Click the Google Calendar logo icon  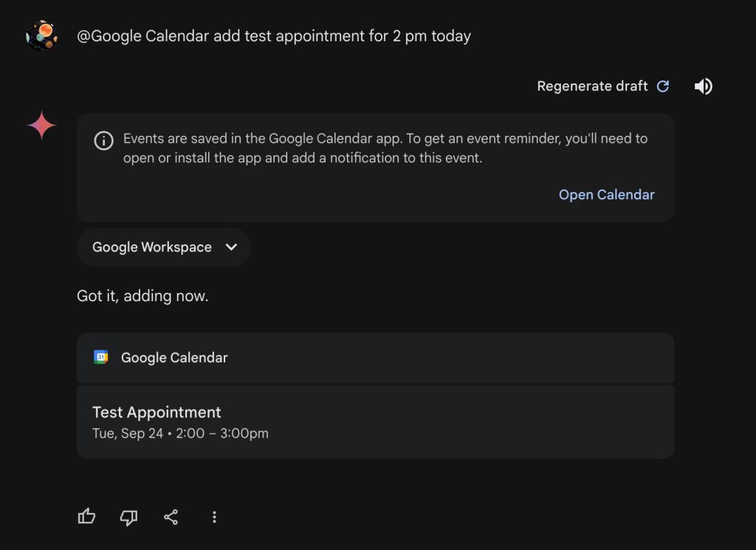click(101, 357)
